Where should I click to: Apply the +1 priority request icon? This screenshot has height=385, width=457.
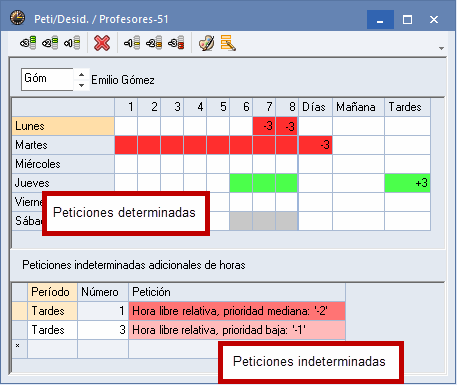point(72,43)
